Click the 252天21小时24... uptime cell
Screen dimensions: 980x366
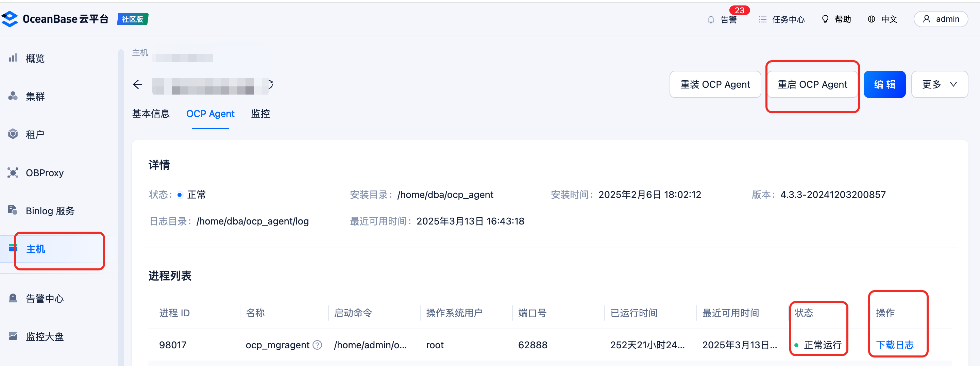coord(647,345)
